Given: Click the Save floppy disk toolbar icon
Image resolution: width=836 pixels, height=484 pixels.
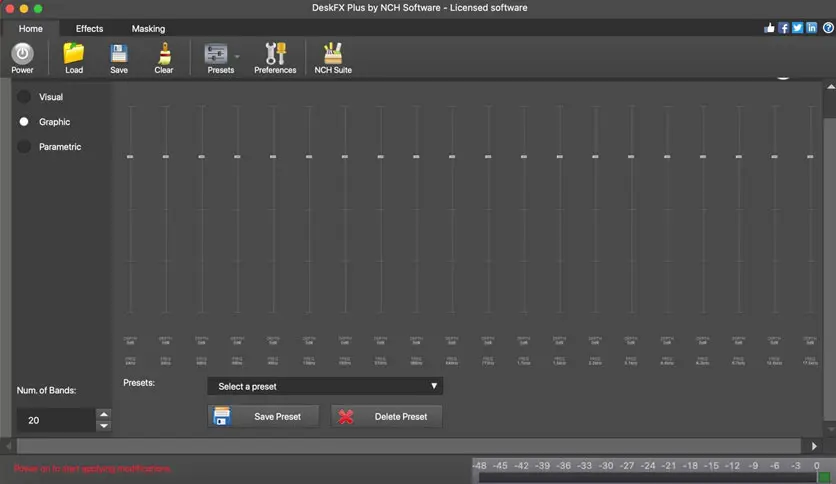Looking at the screenshot, I should tap(118, 58).
